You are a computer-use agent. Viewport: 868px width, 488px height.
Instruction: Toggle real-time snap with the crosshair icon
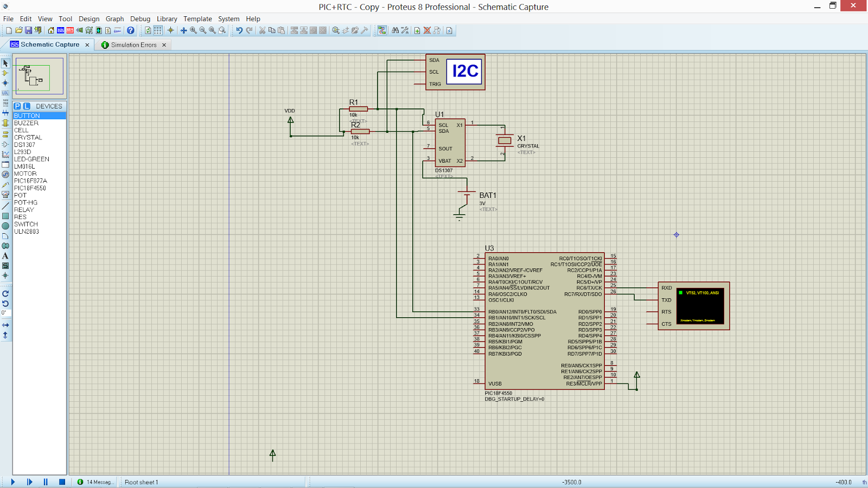(170, 30)
